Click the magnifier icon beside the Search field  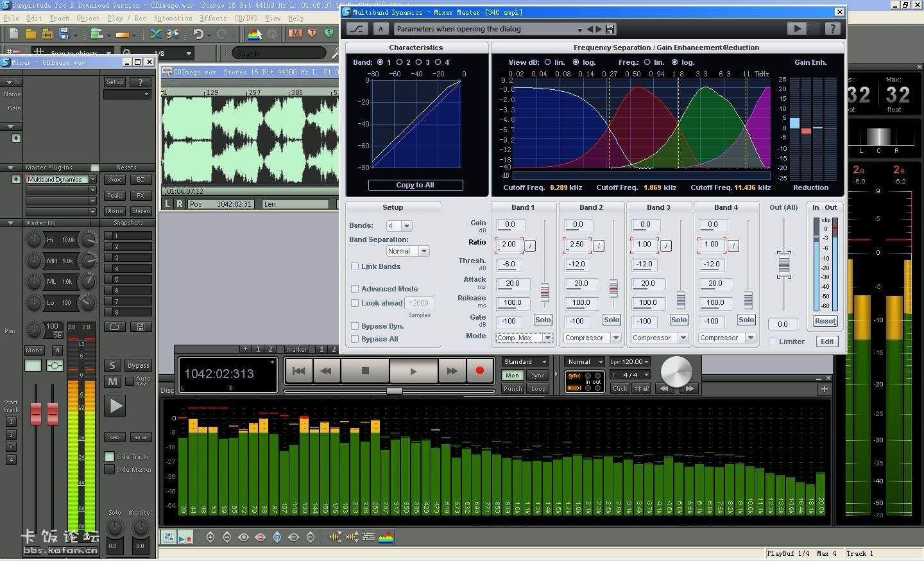click(335, 53)
